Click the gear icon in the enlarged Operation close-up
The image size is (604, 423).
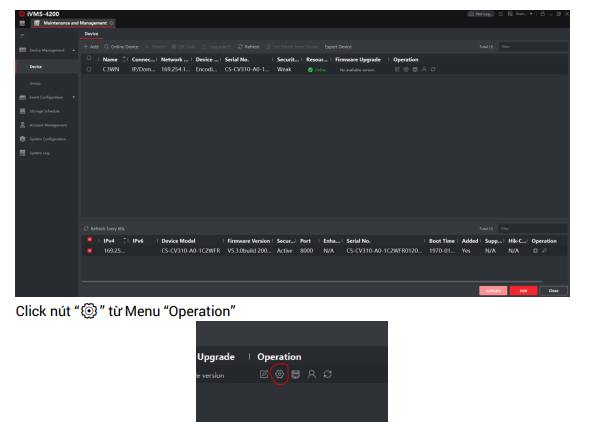click(280, 374)
